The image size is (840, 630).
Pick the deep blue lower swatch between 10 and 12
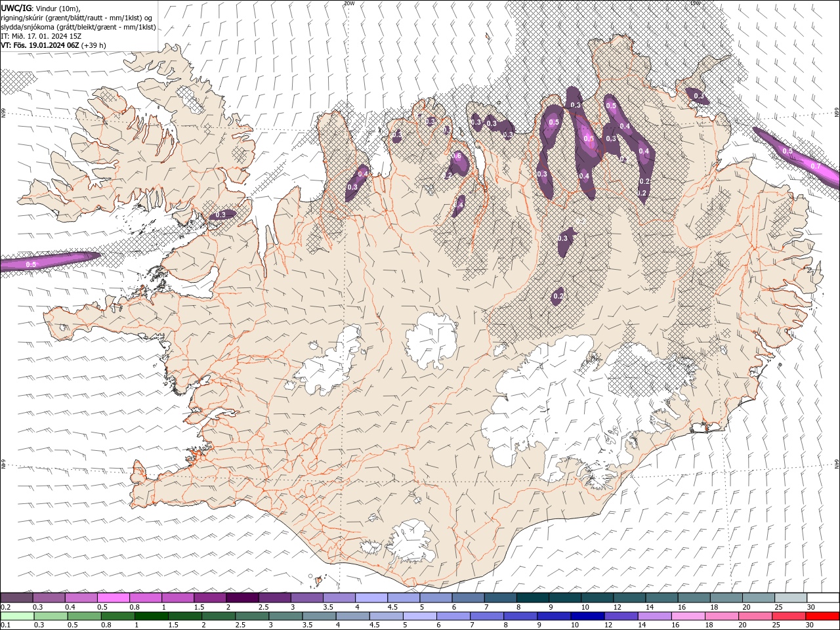tap(587, 616)
